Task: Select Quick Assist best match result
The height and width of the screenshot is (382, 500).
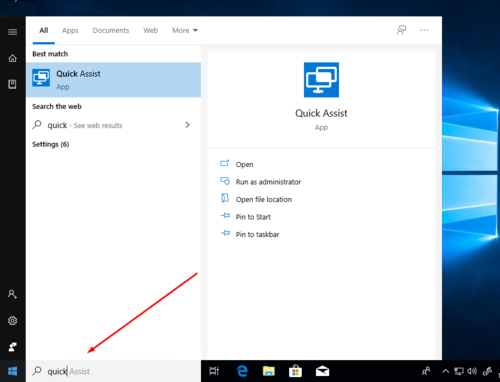Action: coord(113,80)
